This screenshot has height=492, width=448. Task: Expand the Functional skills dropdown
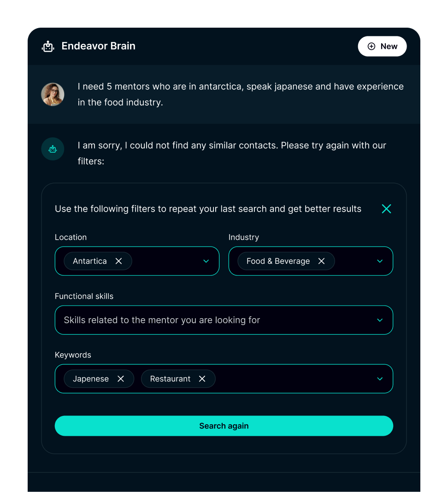point(380,320)
